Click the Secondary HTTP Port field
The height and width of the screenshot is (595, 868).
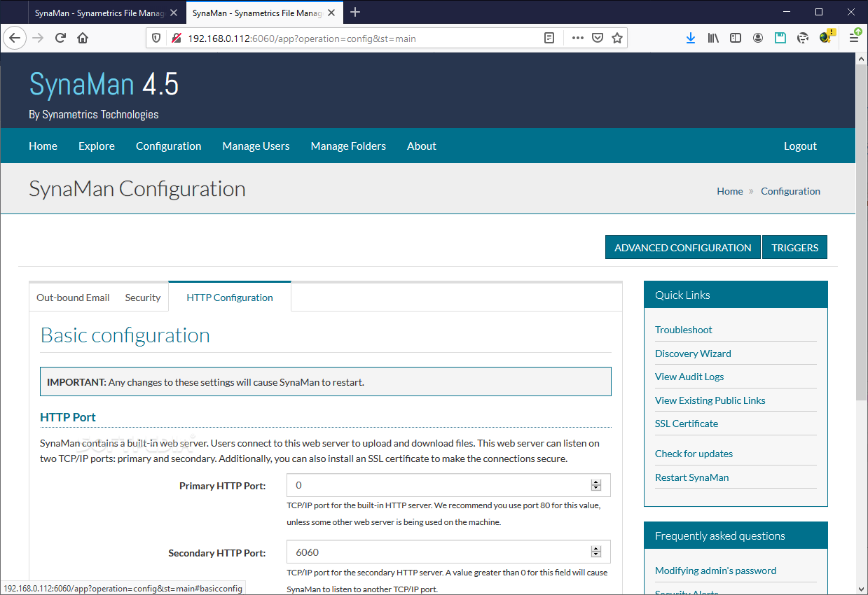pyautogui.click(x=448, y=552)
